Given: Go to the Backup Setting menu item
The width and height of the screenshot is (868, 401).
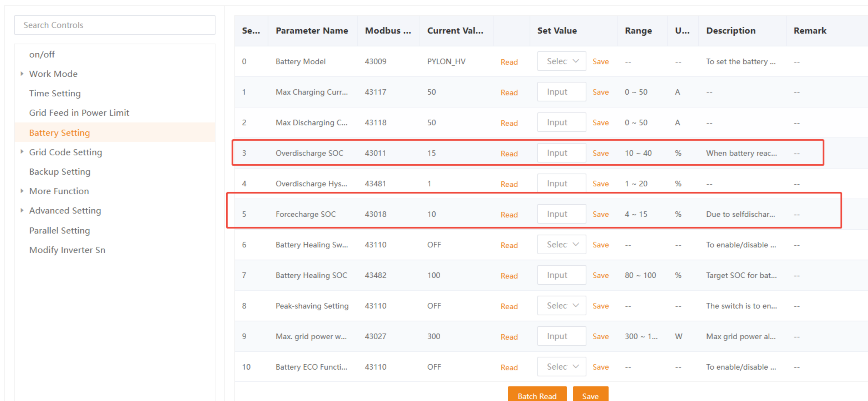Looking at the screenshot, I should (x=60, y=172).
